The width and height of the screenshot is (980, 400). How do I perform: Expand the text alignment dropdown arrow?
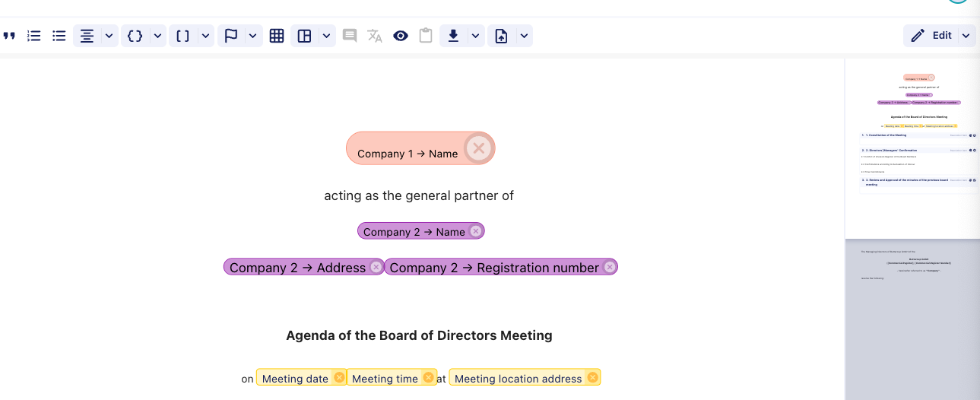coord(109,36)
